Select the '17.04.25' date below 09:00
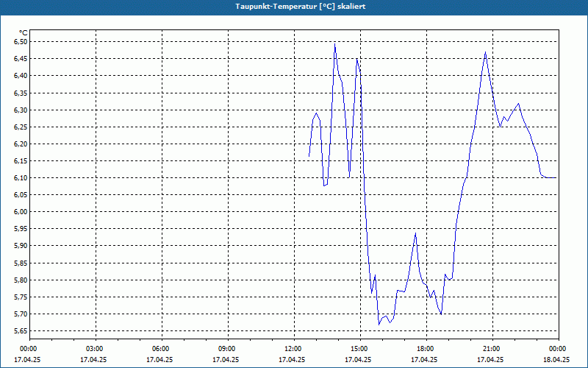The width and height of the screenshot is (588, 368). [226, 360]
